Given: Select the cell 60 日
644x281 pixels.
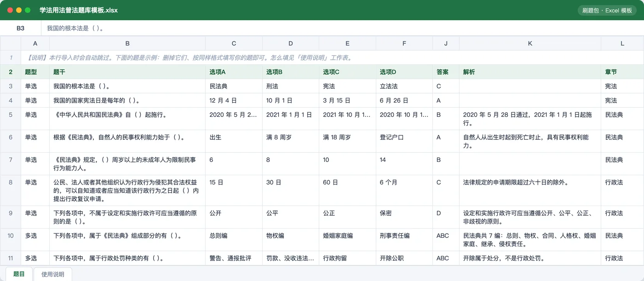Looking at the screenshot, I should 348,190.
